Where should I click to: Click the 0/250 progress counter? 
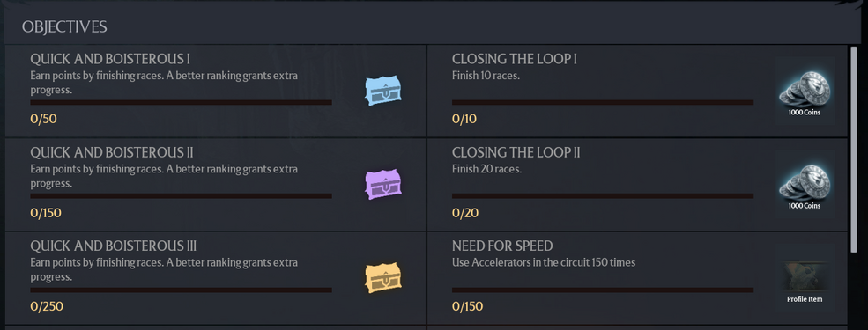(47, 306)
